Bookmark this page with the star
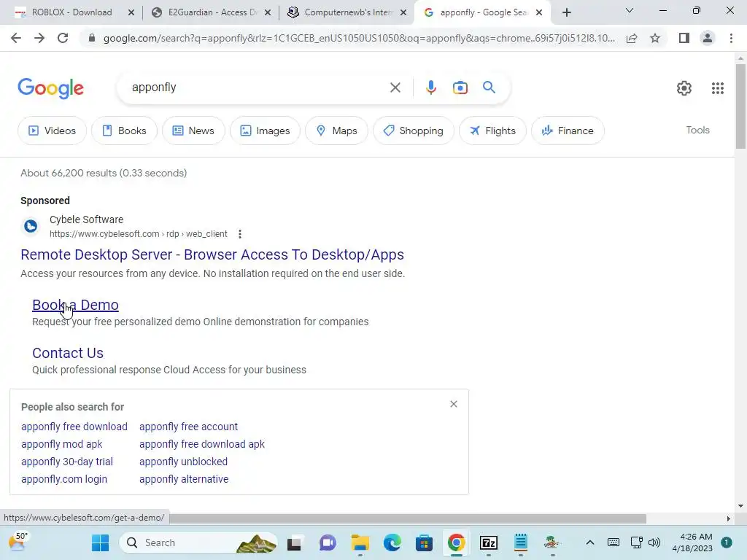Screen dimensions: 747x560 click(655, 38)
